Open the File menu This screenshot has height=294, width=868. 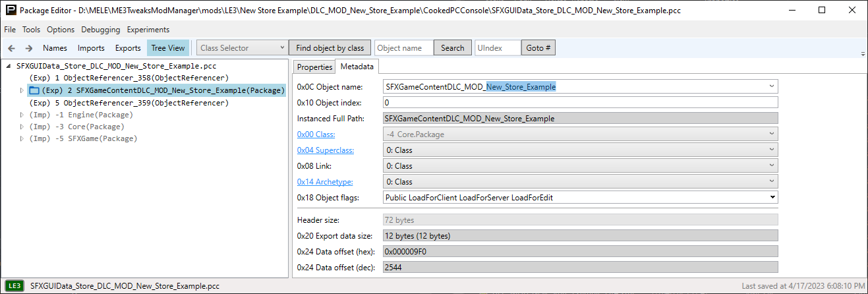(x=10, y=30)
